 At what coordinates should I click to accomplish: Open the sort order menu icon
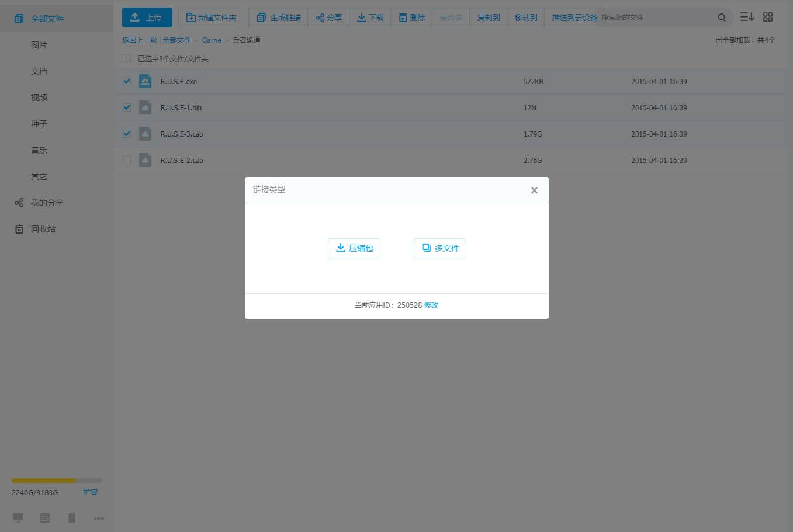pos(747,18)
